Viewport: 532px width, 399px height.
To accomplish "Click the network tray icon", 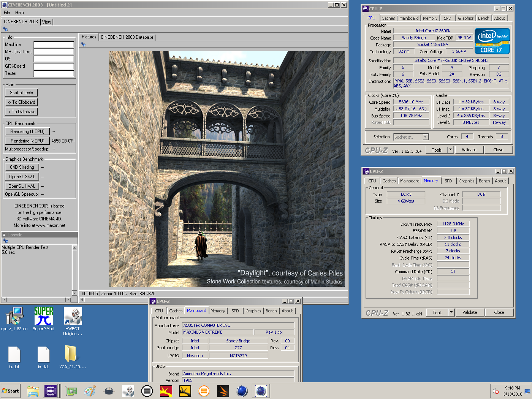I will 527,391.
